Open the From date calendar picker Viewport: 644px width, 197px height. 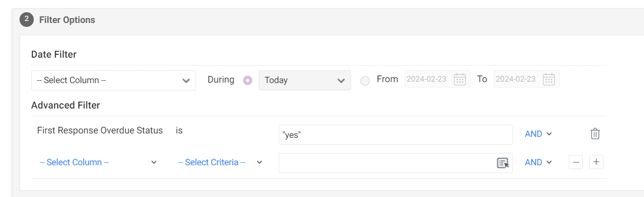tap(460, 79)
